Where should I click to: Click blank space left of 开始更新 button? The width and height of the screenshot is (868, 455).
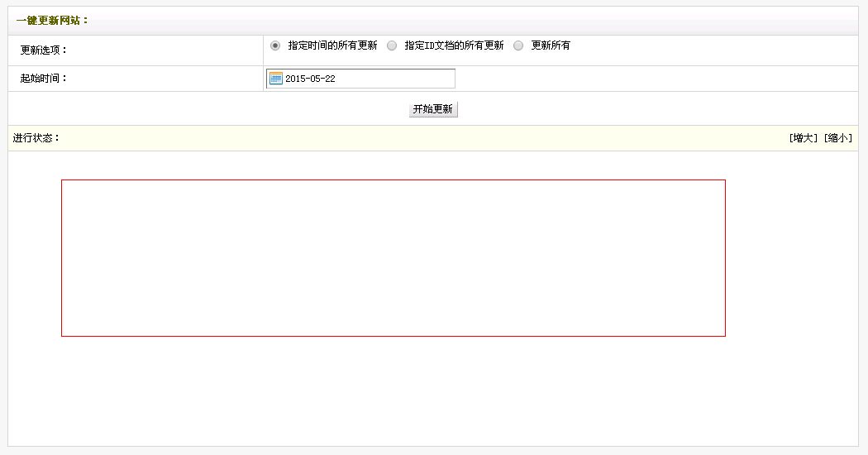[x=207, y=109]
